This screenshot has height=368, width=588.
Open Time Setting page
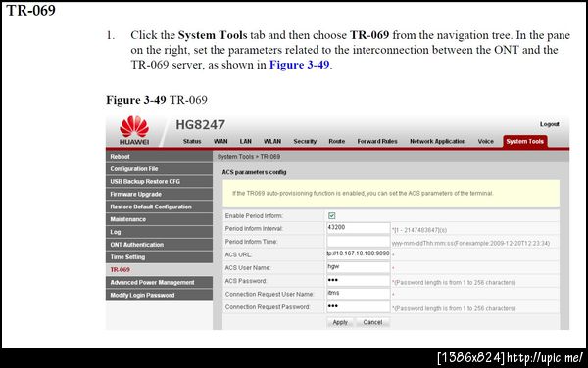tap(159, 257)
